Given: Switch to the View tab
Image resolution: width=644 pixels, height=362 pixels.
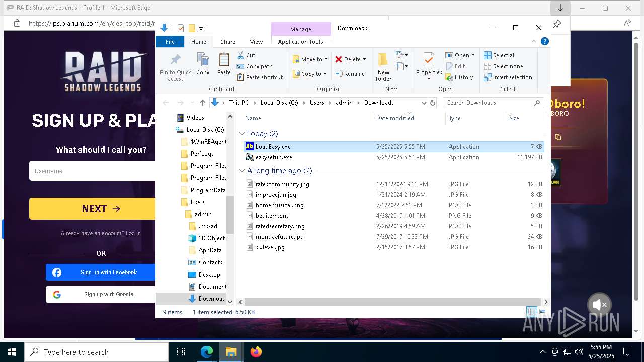Looking at the screenshot, I should tap(256, 42).
